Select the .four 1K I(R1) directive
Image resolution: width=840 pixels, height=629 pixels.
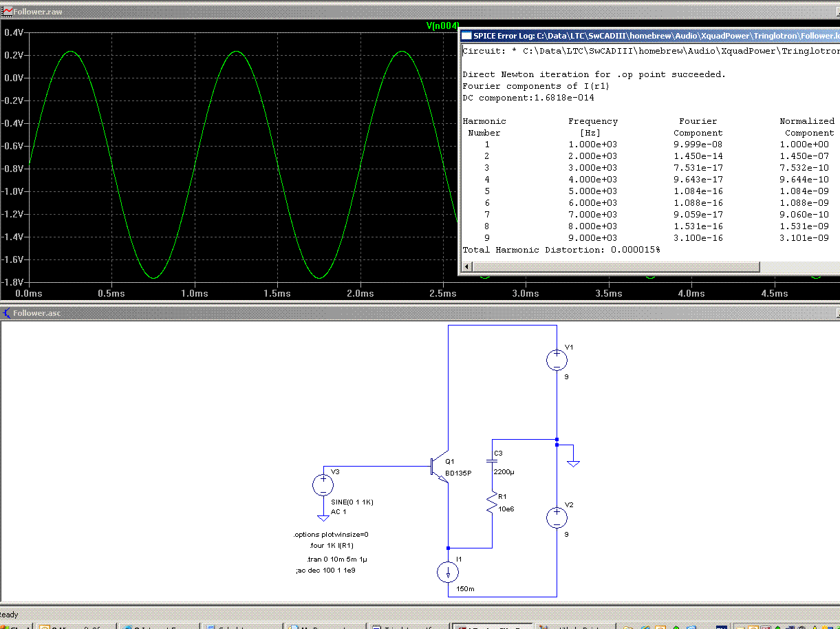point(332,546)
